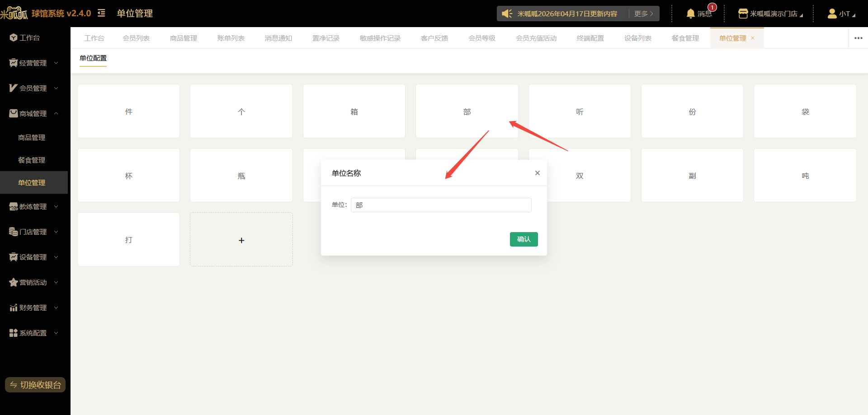Click the store icon beside 米呱呱演示门店
868x415 pixels.
[743, 14]
